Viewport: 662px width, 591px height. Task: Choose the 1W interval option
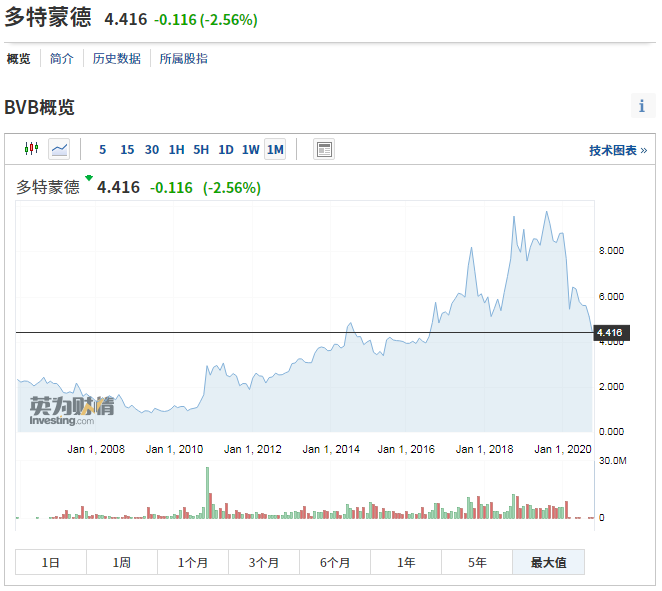(250, 150)
